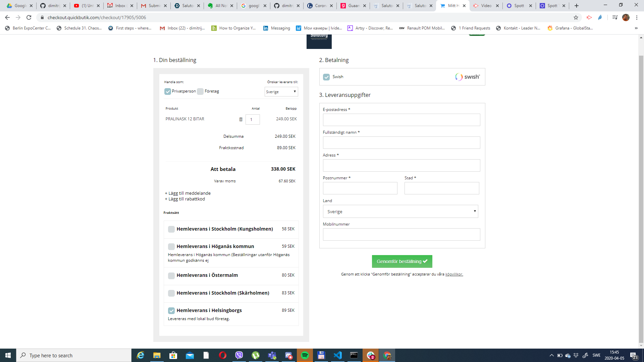Open Windows Start menu

pyautogui.click(x=8, y=355)
